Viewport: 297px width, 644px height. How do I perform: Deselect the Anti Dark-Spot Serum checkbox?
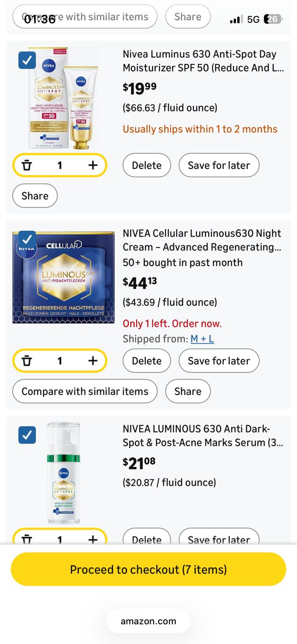27,435
